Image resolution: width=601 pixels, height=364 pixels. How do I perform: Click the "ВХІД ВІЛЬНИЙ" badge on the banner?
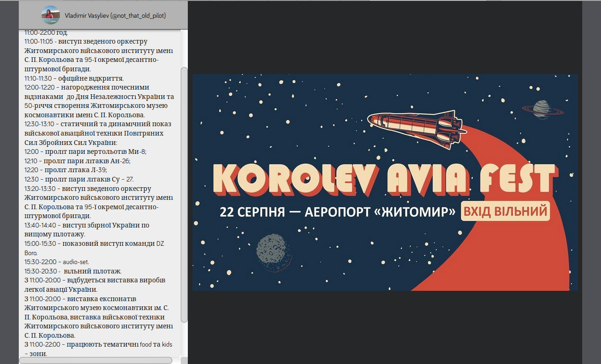[x=505, y=211]
